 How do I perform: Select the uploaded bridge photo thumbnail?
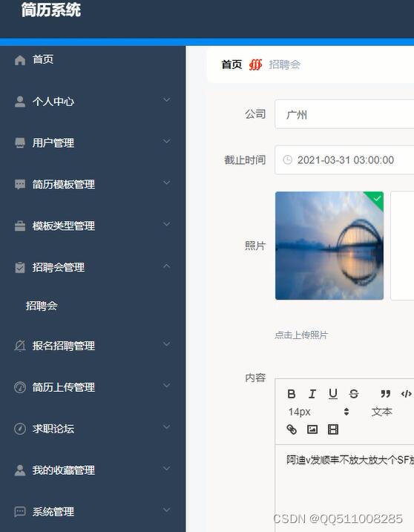329,246
